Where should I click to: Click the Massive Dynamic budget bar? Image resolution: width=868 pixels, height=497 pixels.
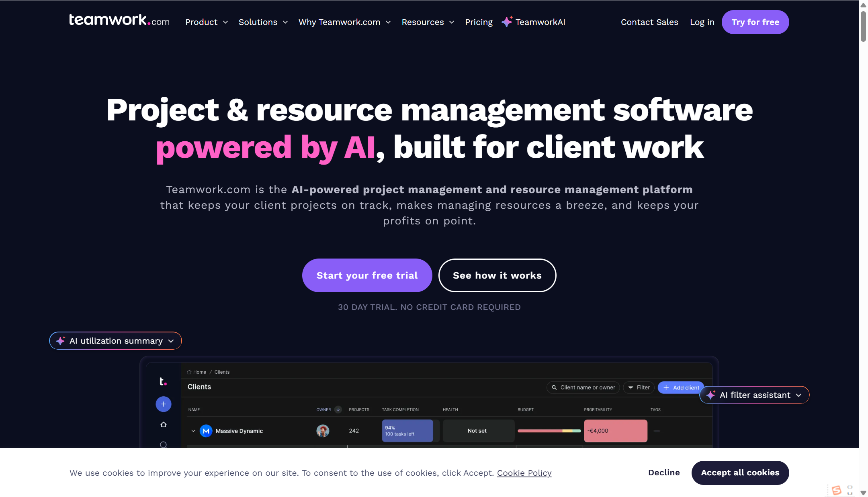549,431
